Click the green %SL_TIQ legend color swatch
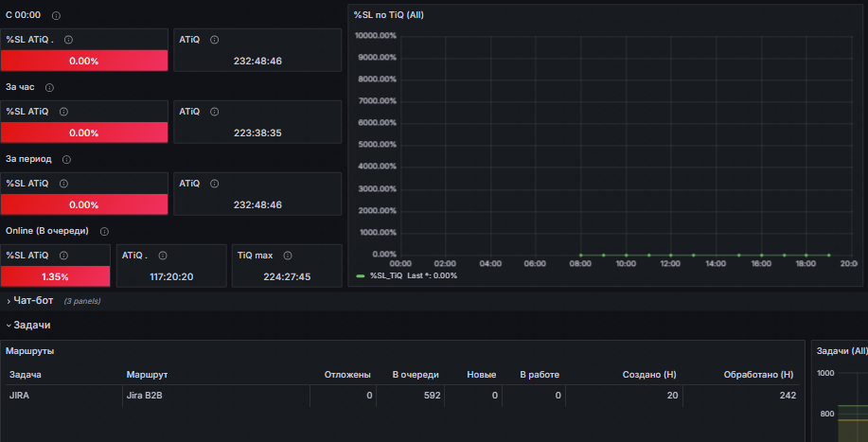This screenshot has height=442, width=868. click(360, 275)
